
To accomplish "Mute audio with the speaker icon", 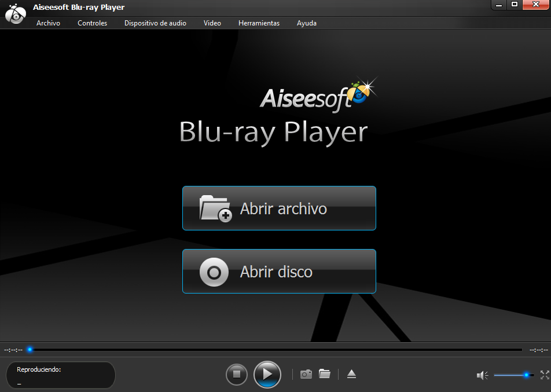I will click(x=482, y=375).
